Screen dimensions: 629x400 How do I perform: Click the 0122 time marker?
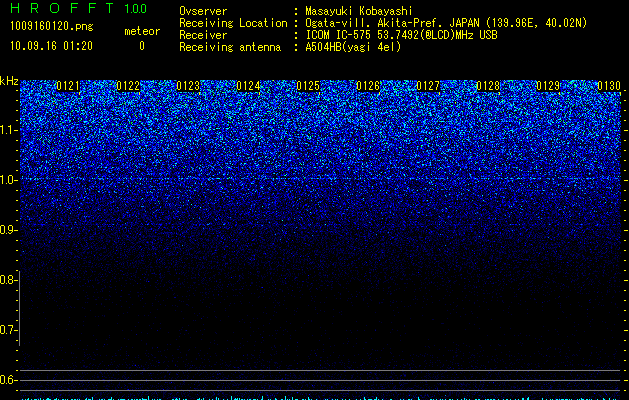pyautogui.click(x=128, y=86)
